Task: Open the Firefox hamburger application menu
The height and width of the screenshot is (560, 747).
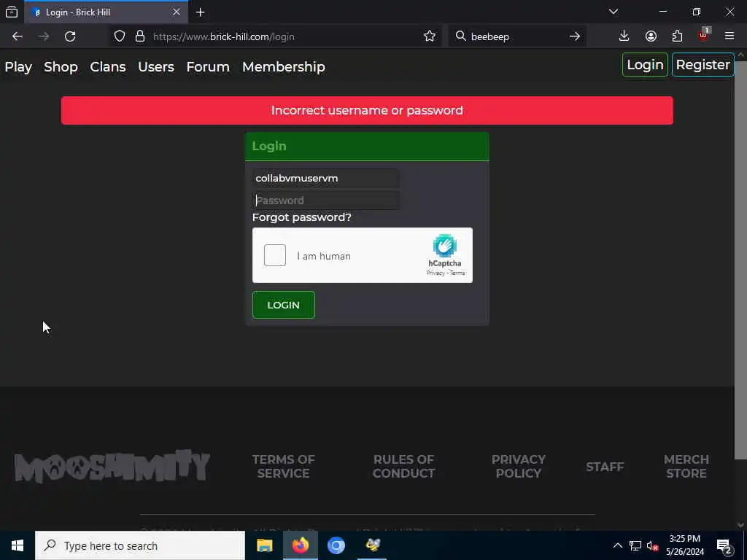Action: 729,36
